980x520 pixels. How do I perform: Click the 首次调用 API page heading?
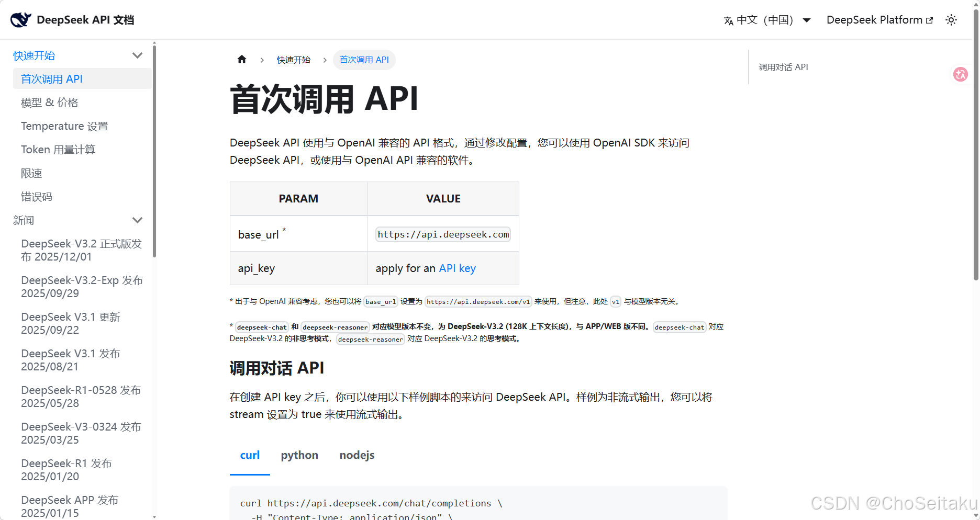pyautogui.click(x=324, y=99)
